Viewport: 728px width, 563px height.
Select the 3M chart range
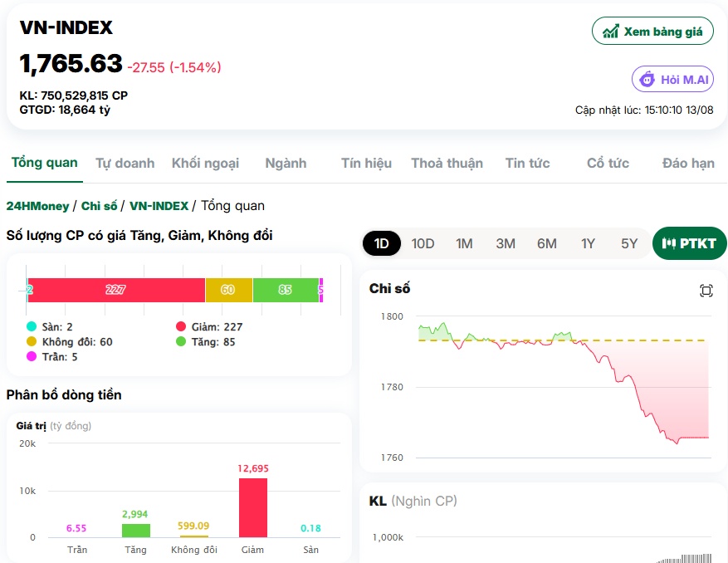pyautogui.click(x=506, y=243)
